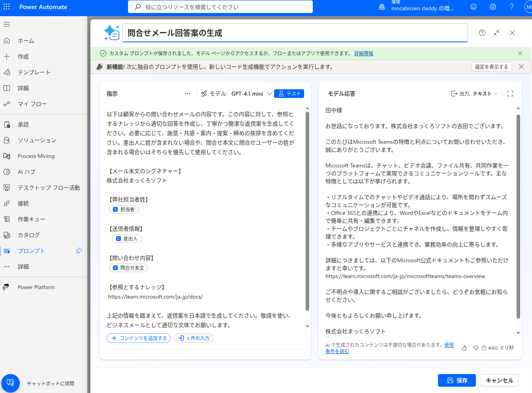
Task: Select the 差出人 input chip
Action: click(127, 239)
